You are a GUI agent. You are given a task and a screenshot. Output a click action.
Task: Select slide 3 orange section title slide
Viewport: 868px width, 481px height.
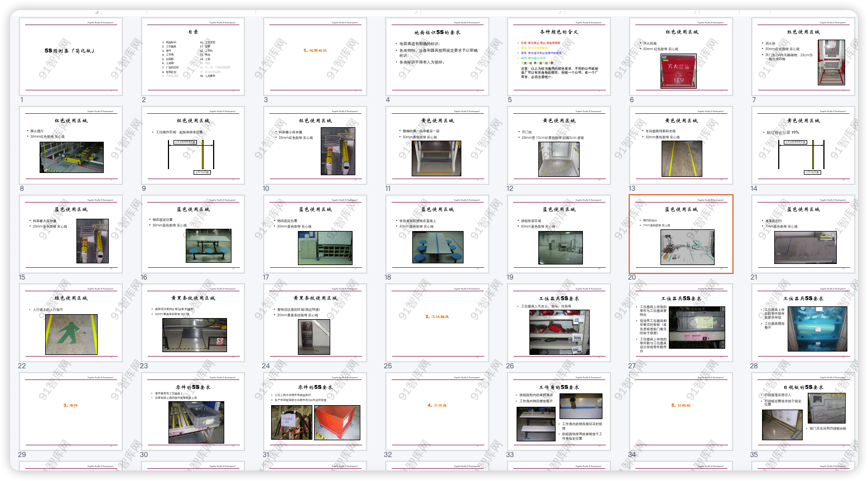[315, 56]
